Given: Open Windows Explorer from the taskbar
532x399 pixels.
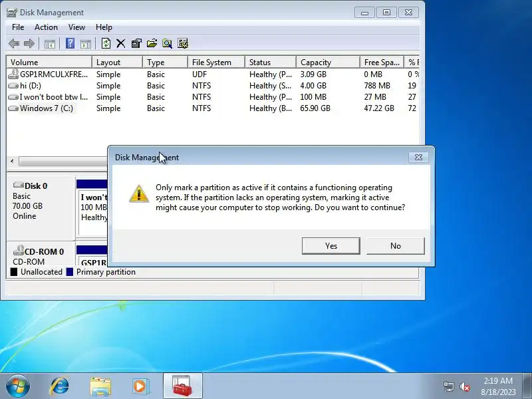Looking at the screenshot, I should (100, 386).
